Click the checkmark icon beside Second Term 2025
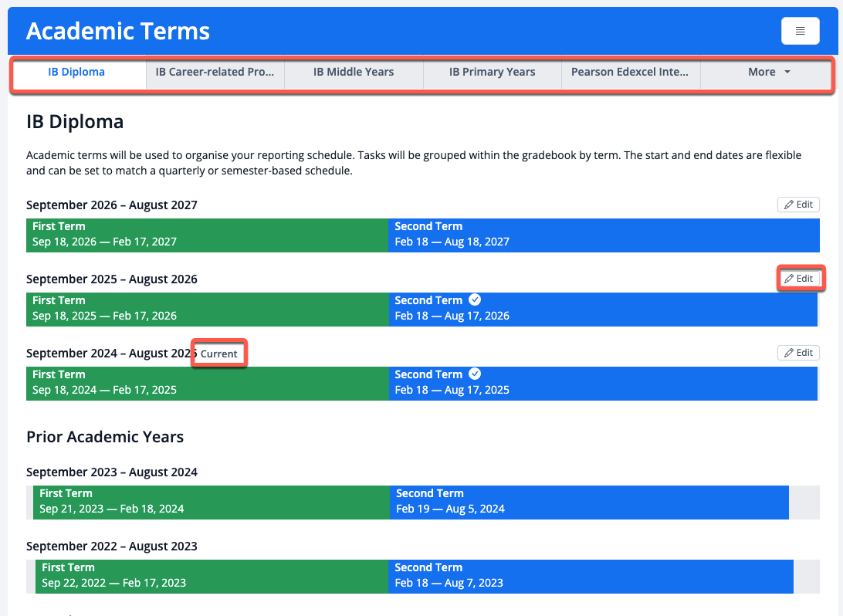Viewport: 843px width, 616px height. coord(475,374)
